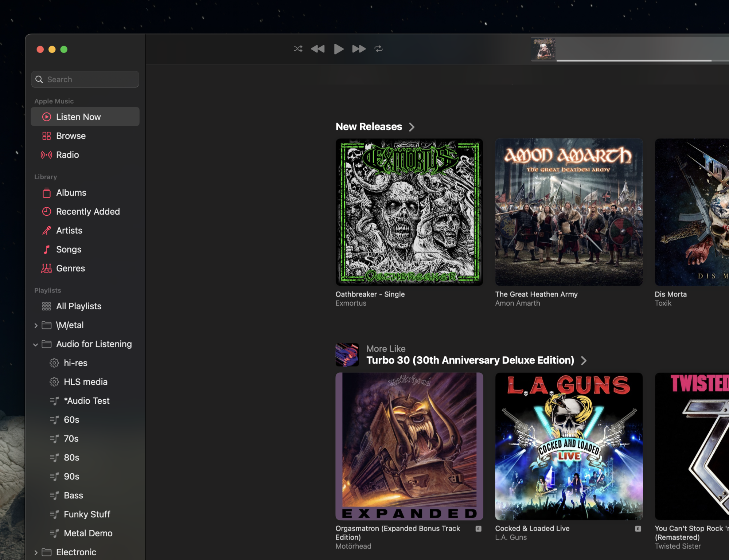729x560 pixels.
Task: Open Listen Now section
Action: [85, 117]
